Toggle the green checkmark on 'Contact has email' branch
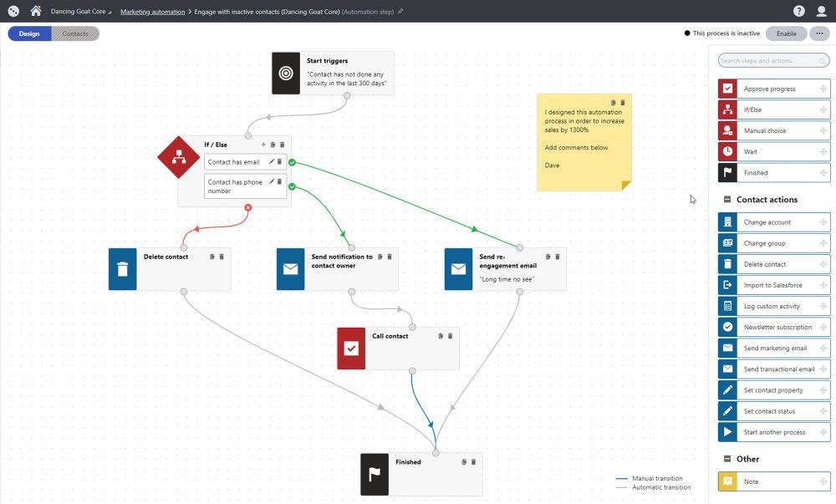This screenshot has width=836, height=504. (x=292, y=162)
